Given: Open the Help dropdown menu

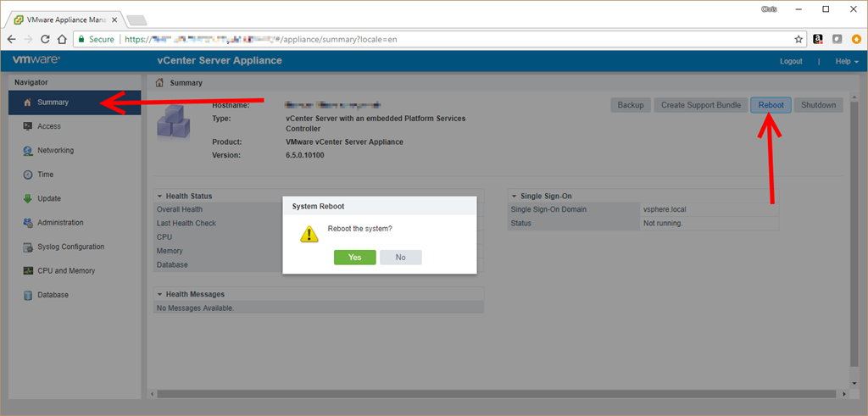Looking at the screenshot, I should (847, 61).
